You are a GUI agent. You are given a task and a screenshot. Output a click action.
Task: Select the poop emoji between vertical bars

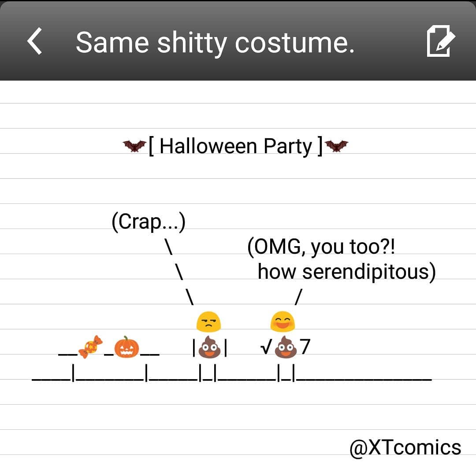[x=209, y=347]
